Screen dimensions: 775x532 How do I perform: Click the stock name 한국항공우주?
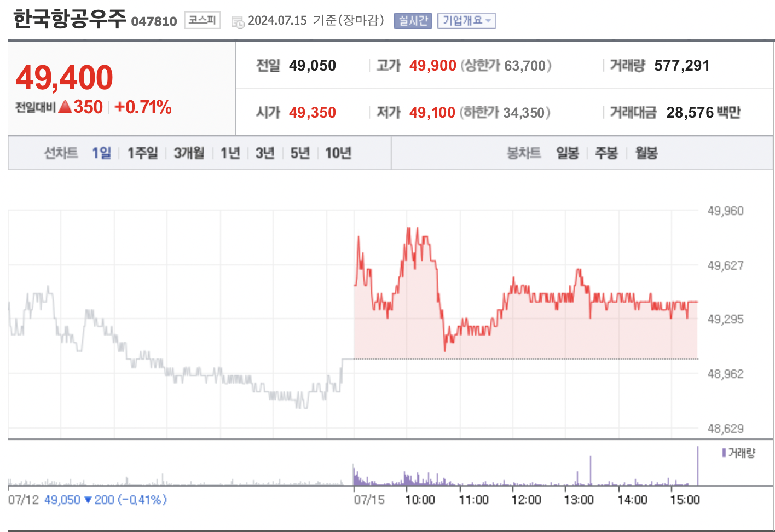69,19
